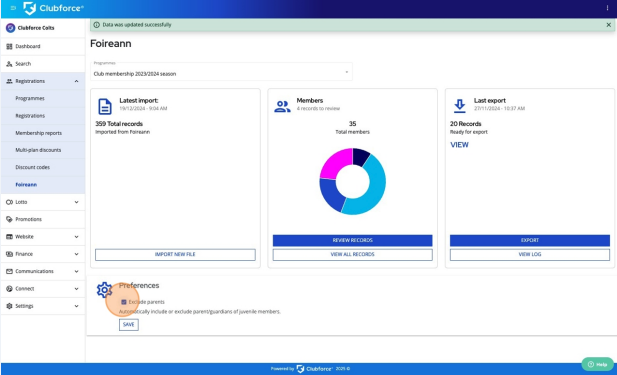Click the Connect globe icon
This screenshot has height=375, width=617.
[9, 289]
